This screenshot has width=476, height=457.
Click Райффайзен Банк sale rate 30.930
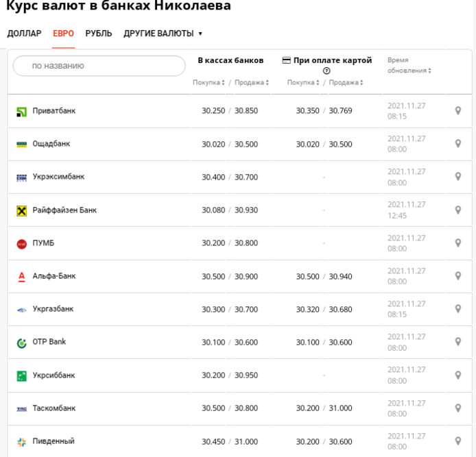(246, 210)
